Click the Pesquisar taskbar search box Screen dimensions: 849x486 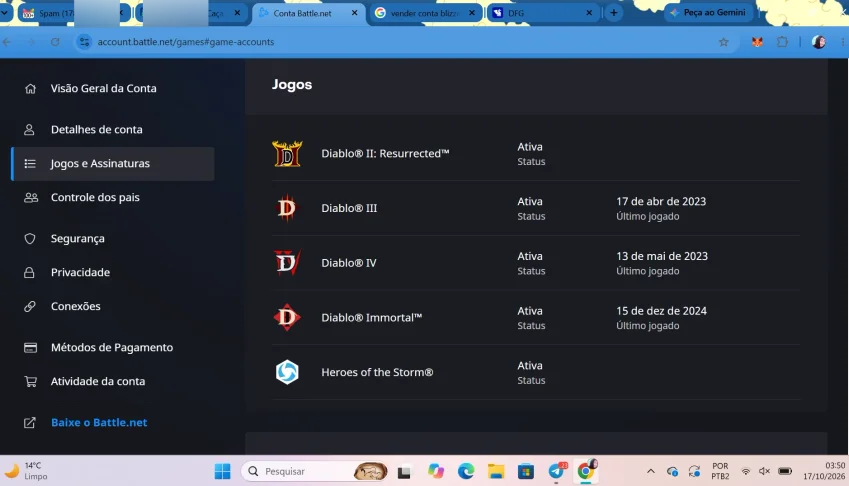315,471
